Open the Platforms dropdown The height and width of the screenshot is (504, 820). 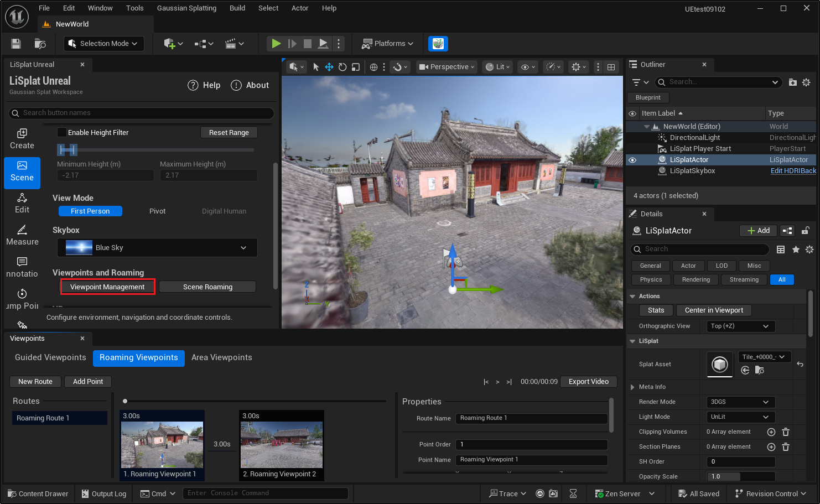point(388,44)
